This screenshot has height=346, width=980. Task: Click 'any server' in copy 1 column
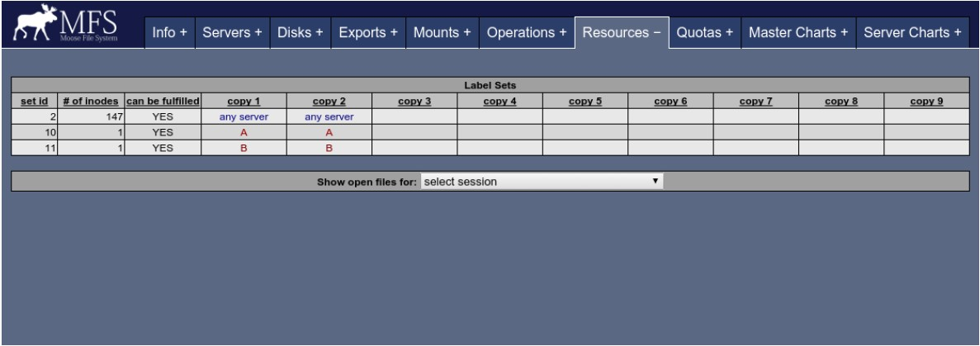244,117
